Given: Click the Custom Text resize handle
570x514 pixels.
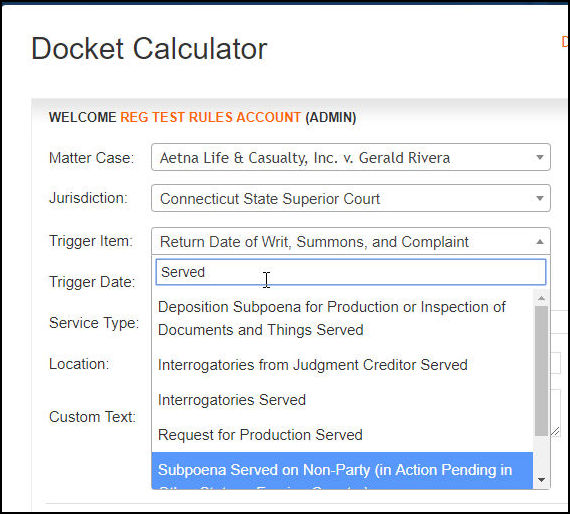Looking at the screenshot, I should tap(555, 431).
